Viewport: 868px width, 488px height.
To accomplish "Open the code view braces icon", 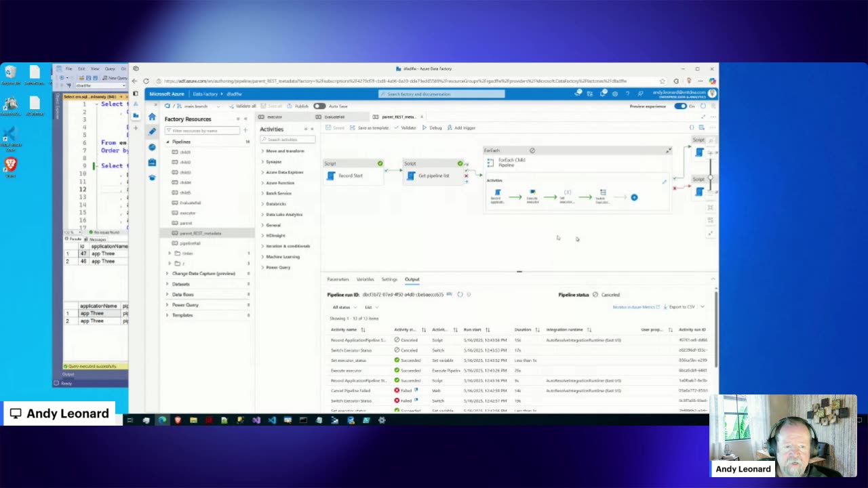I will click(692, 127).
